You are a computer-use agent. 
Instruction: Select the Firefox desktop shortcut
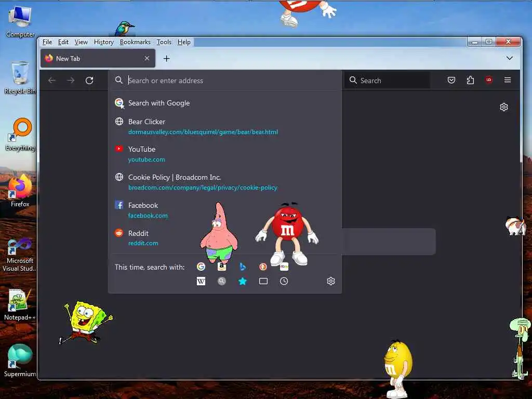tap(20, 191)
